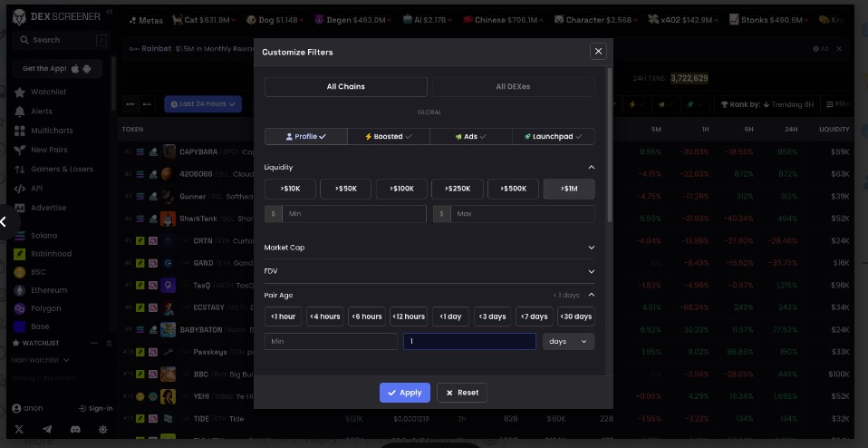Open Gainers & Losers arrows icon
Image resolution: width=868 pixels, height=448 pixels.
pyautogui.click(x=20, y=170)
